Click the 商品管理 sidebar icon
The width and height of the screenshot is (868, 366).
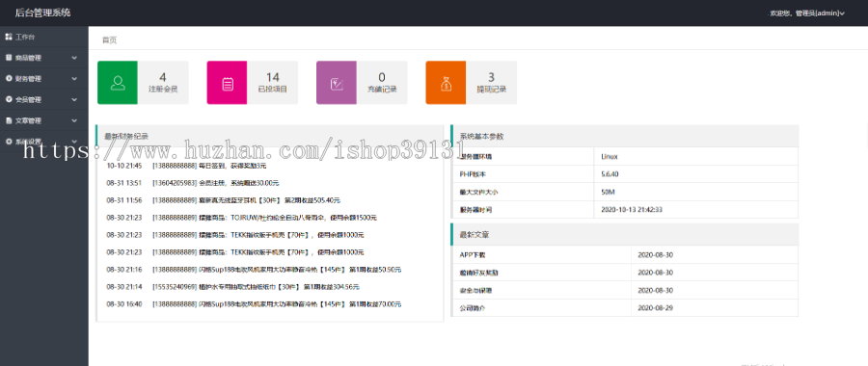point(9,58)
